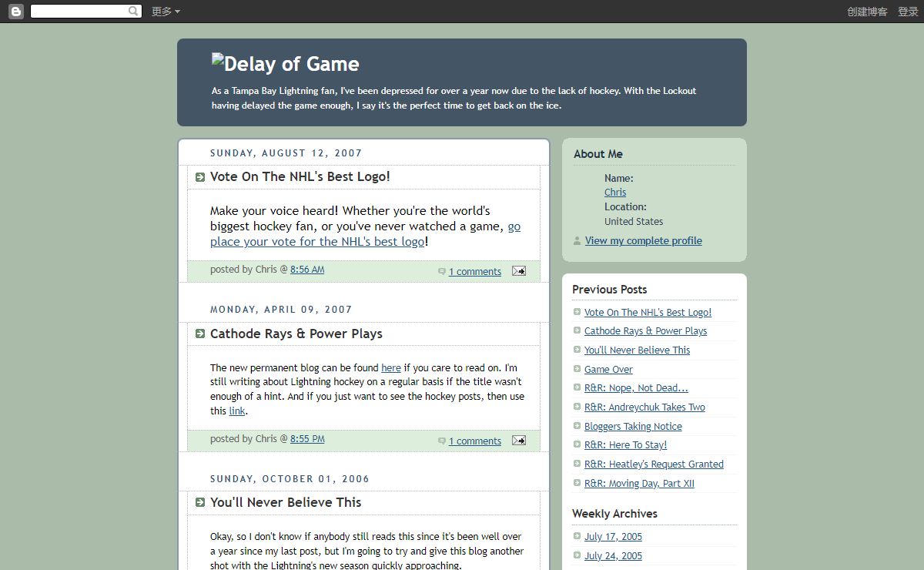
Task: Open the July 24, 2005 weekly archive
Action: click(613, 556)
